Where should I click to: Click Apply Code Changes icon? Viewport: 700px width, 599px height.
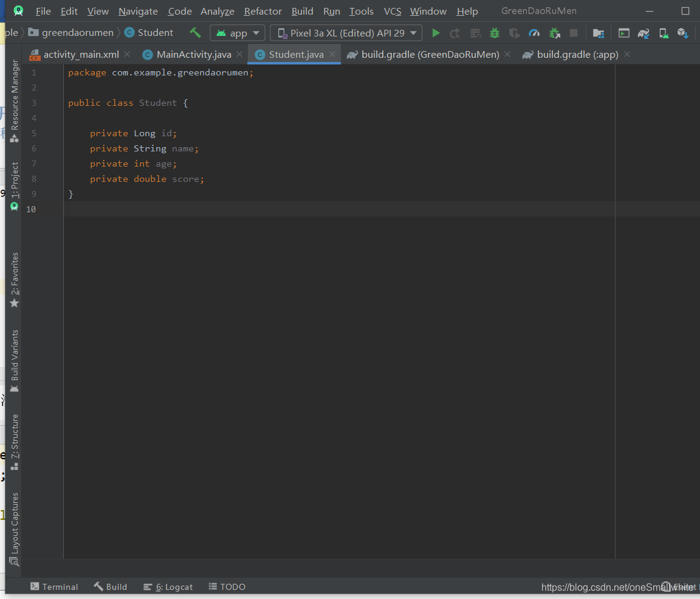coord(475,33)
